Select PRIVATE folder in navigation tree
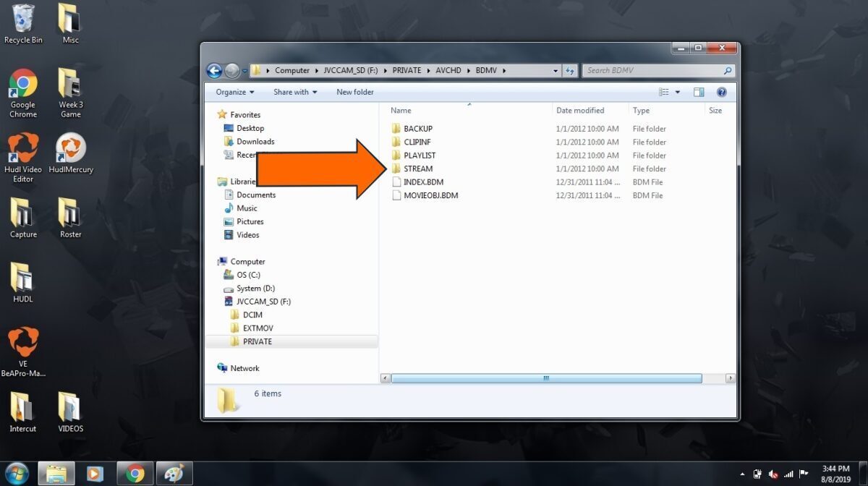This screenshot has height=486, width=868. [258, 341]
